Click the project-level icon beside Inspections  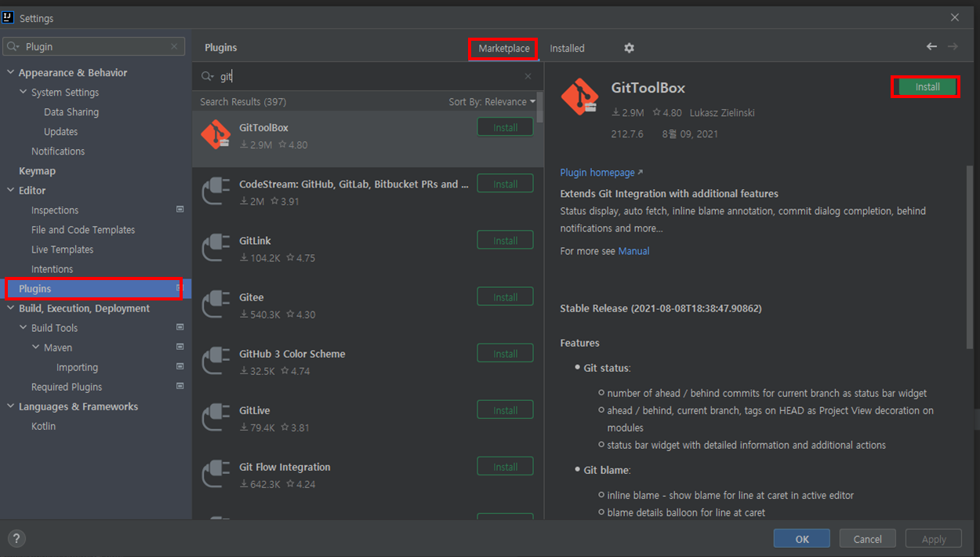pos(180,209)
